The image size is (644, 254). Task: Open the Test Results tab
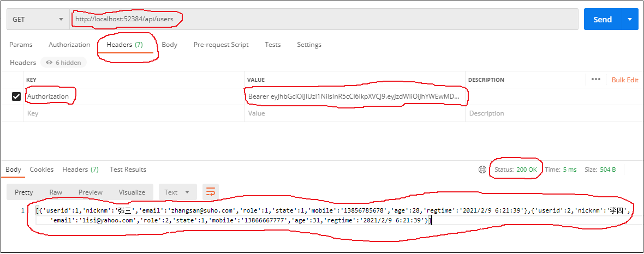[128, 170]
